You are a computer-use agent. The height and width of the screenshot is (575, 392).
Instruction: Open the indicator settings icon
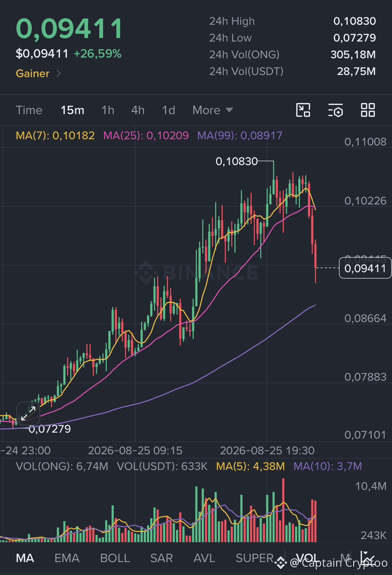tap(335, 110)
